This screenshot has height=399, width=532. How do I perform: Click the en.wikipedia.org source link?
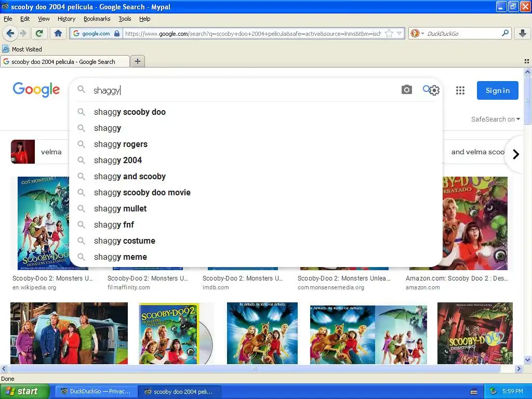click(x=34, y=287)
